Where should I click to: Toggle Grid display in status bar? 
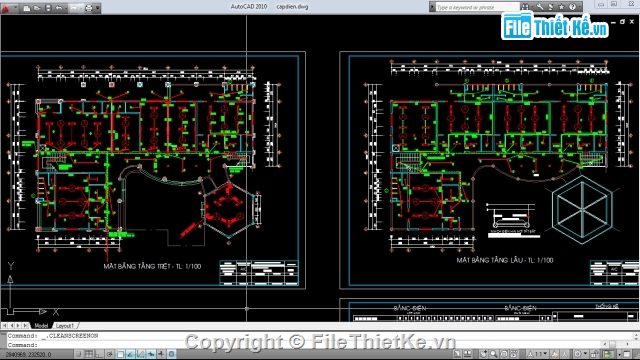coord(89,354)
